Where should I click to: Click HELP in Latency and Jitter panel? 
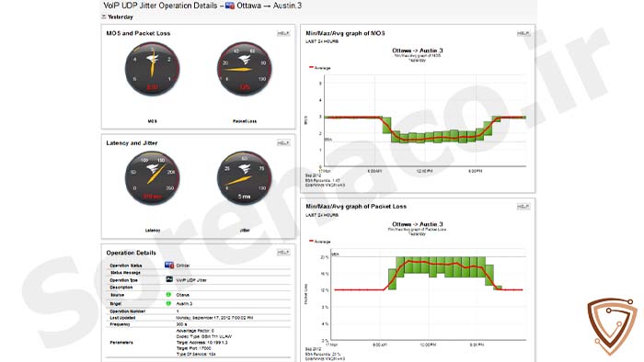tap(283, 143)
